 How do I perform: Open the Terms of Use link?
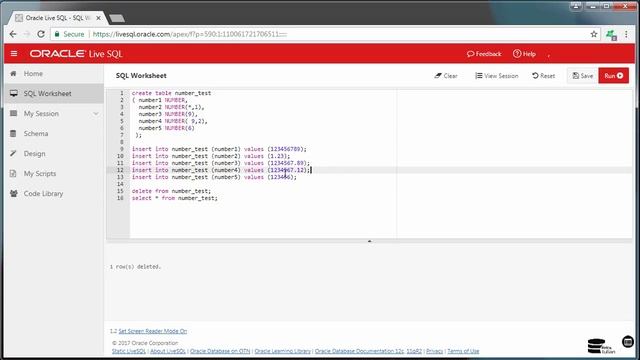(463, 351)
